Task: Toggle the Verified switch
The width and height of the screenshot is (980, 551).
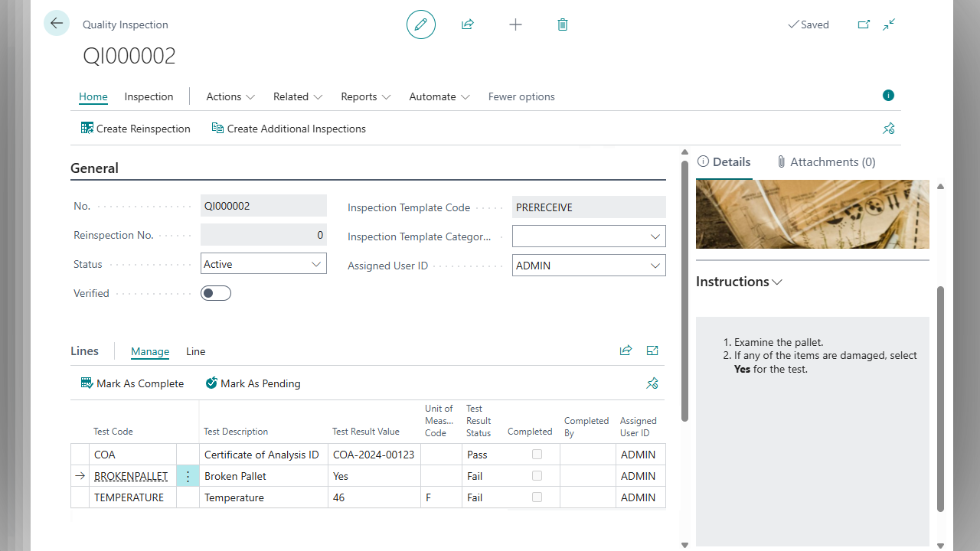Action: [216, 293]
